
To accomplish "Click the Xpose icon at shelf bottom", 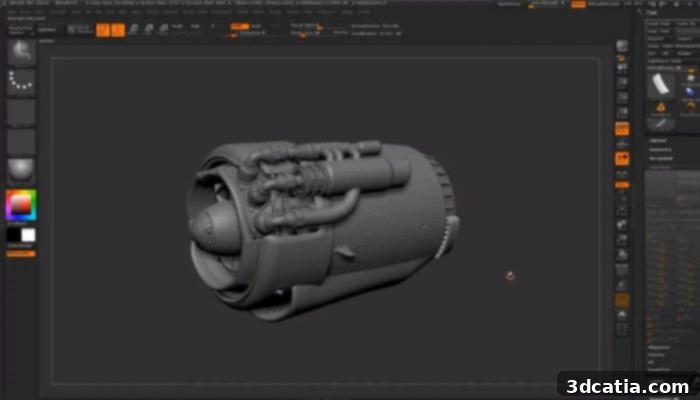I will pos(622,330).
